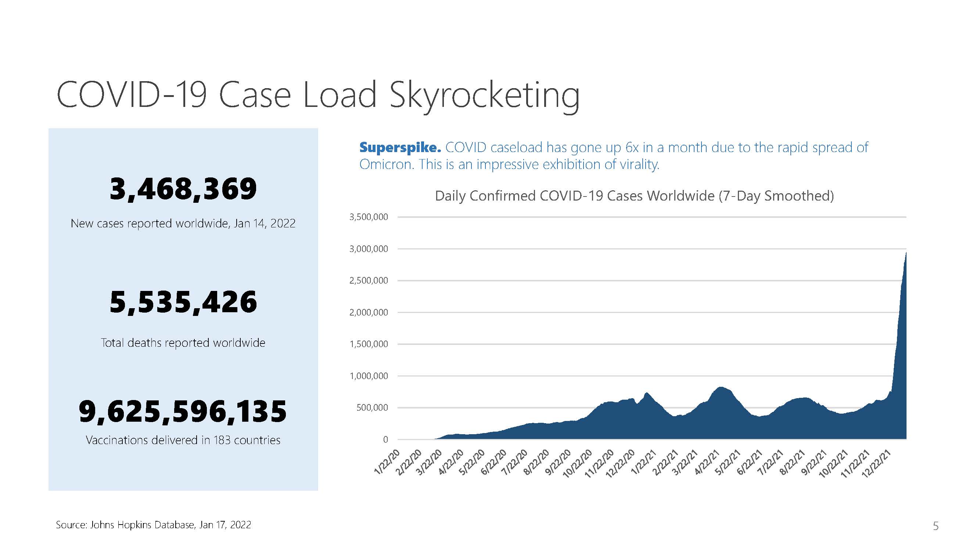The width and height of the screenshot is (980, 551).
Task: Click the caption New cases reported worldwide
Action: coord(183,223)
